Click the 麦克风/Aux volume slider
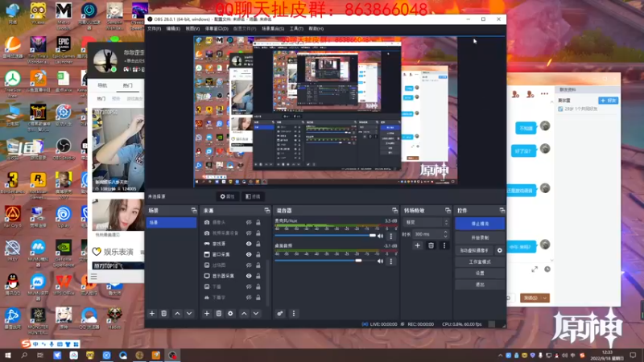This screenshot has height=362, width=644. (x=325, y=236)
